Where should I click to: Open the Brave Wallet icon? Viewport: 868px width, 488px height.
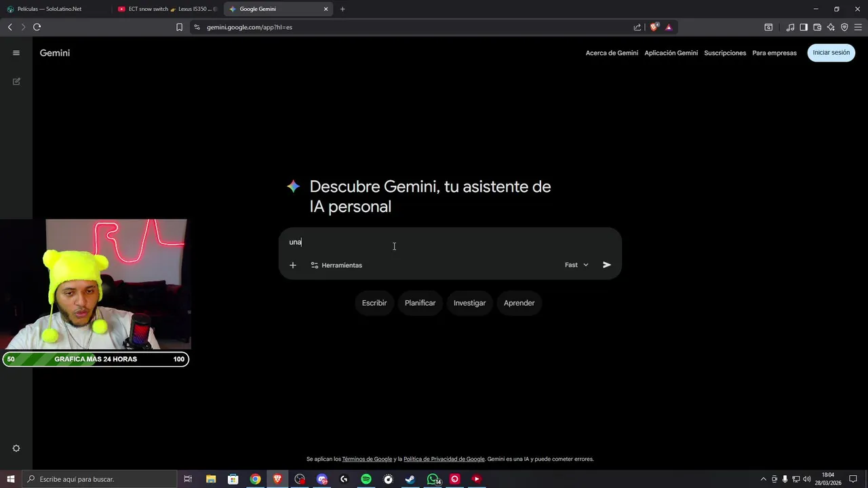pos(817,27)
